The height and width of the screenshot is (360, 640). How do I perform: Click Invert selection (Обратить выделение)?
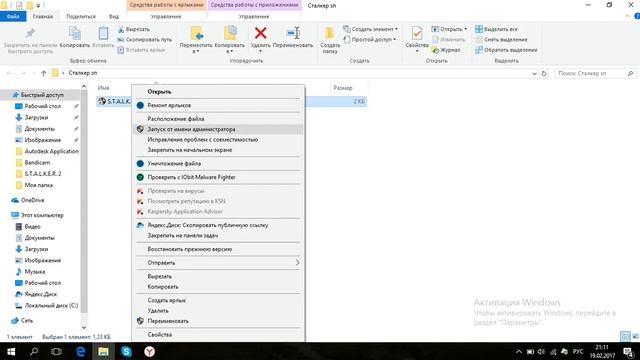tap(506, 50)
